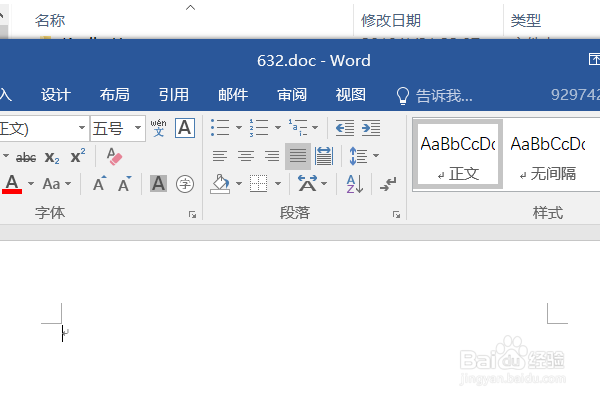Screen dimensions: 600x400
Task: Open font size 五号 dropdown
Action: tap(138, 128)
